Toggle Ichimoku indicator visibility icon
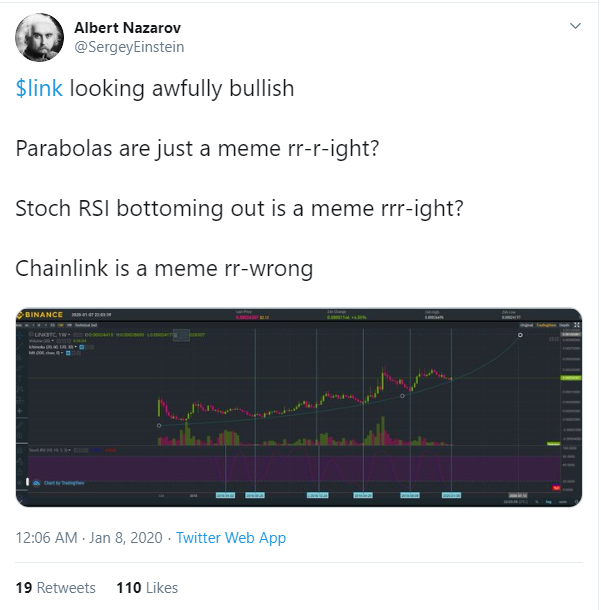 (82, 347)
